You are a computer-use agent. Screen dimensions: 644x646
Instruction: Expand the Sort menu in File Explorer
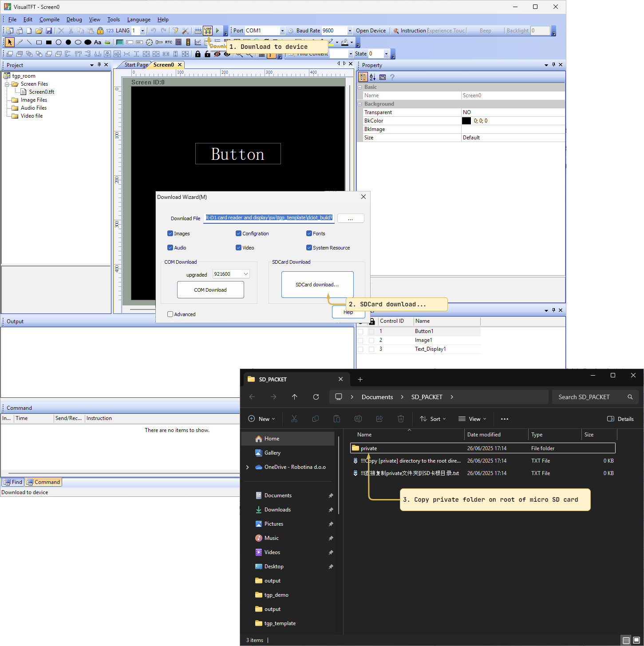click(433, 419)
